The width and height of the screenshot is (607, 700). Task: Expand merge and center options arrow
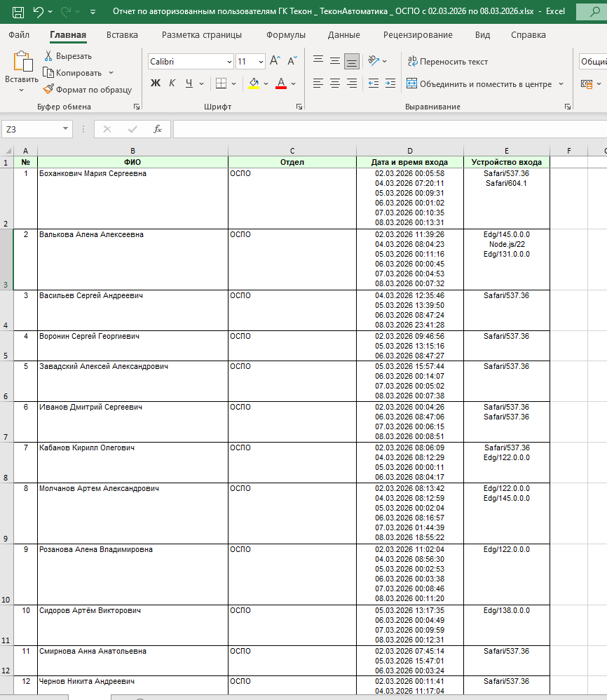(x=561, y=84)
